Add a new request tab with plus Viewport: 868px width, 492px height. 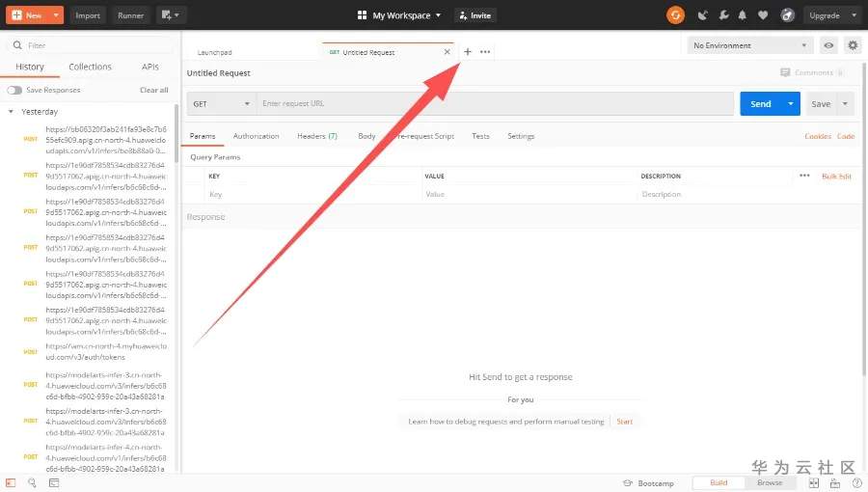pyautogui.click(x=467, y=51)
